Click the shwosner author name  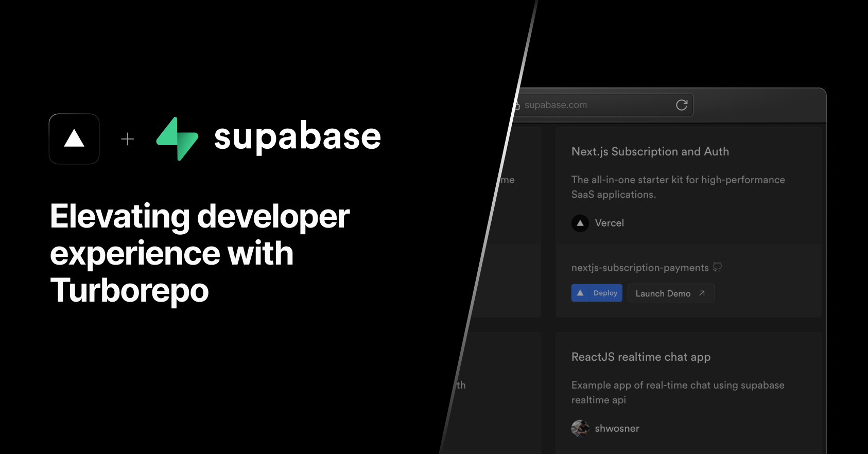[x=617, y=428]
